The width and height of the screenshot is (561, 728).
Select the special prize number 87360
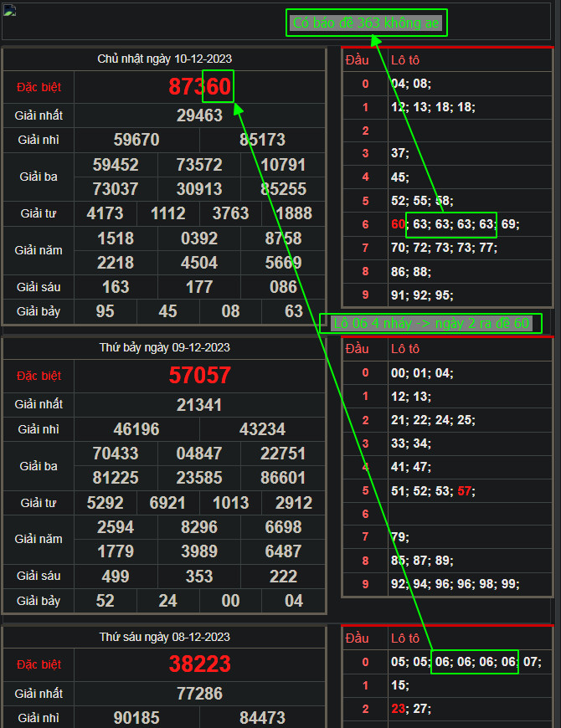[x=199, y=87]
